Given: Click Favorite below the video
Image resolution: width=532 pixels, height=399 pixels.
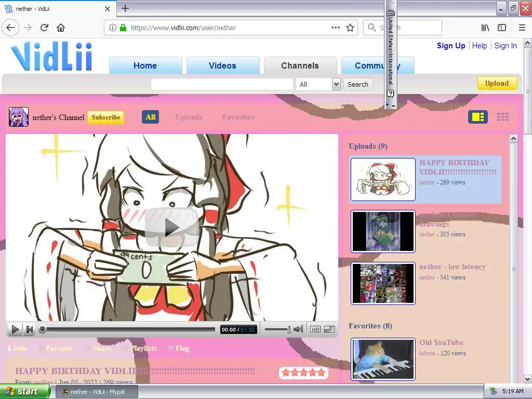Looking at the screenshot, I should (x=55, y=348).
